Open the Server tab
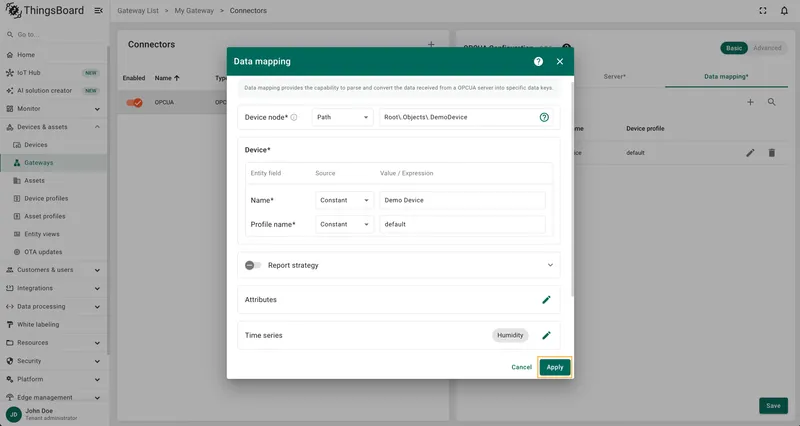This screenshot has height=426, width=800. click(x=614, y=77)
